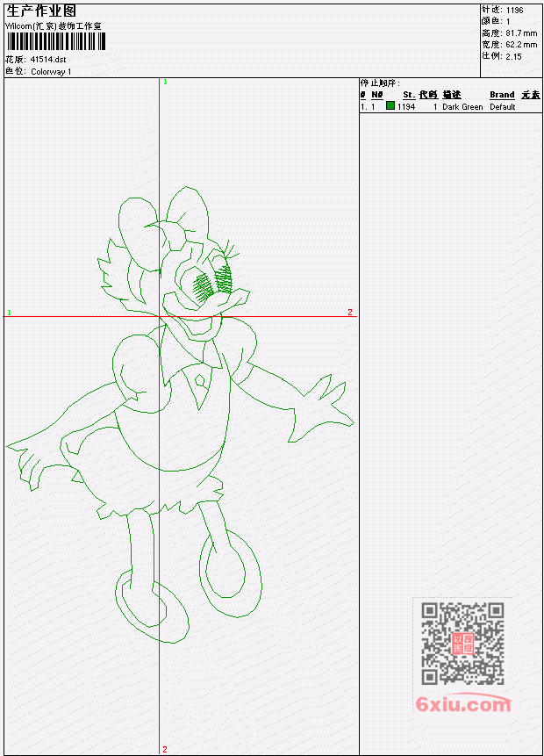Click the "N#" column header
Screen dimensions: 544x756
[376, 95]
